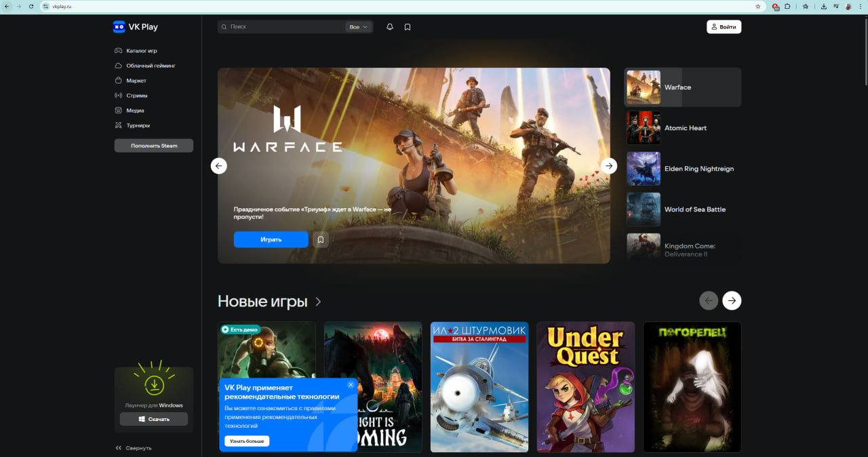868x457 pixels.
Task: Select Kingdom Come: Deliverance II in featured list
Action: click(682, 247)
